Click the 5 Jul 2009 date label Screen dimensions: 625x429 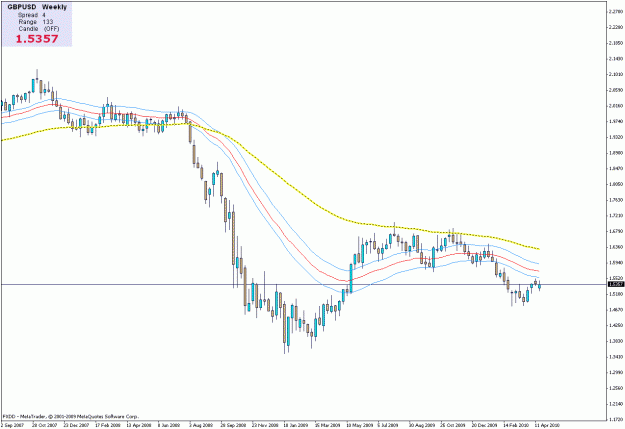390,425
